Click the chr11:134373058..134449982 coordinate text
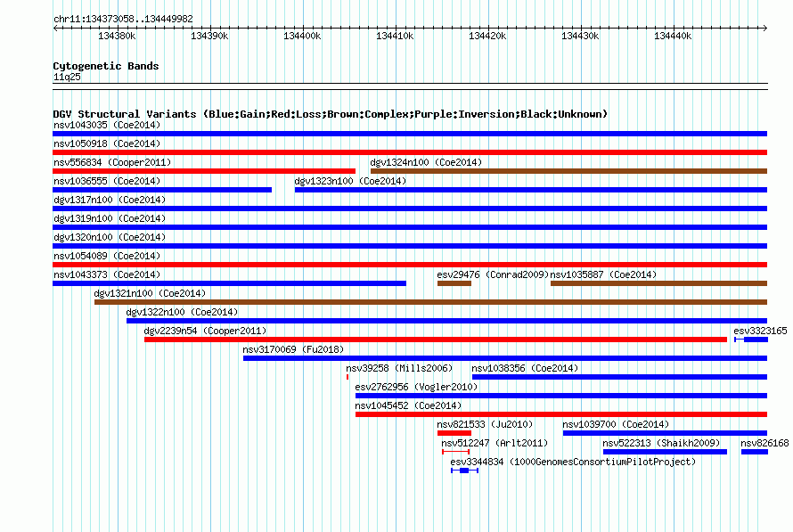The image size is (793, 532). pos(123,19)
